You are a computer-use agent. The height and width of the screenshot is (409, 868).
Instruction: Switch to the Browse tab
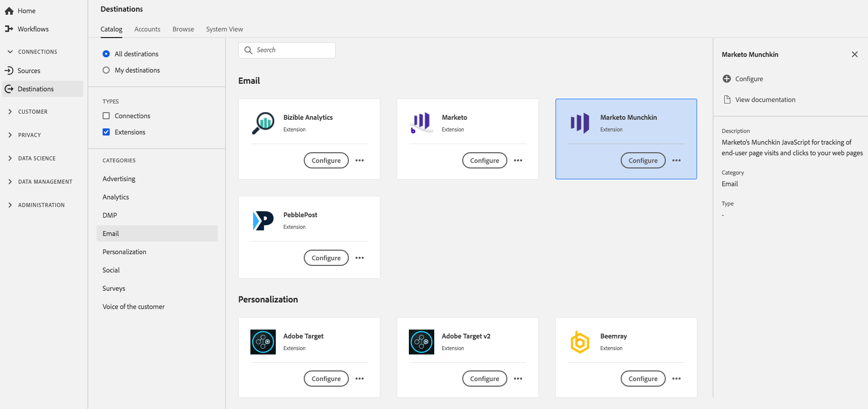tap(183, 29)
